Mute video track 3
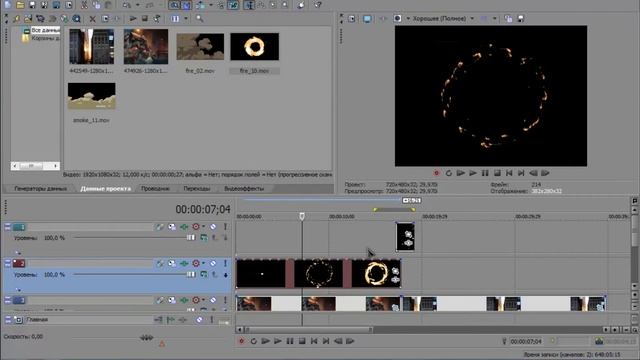The image size is (640, 360). point(213,300)
